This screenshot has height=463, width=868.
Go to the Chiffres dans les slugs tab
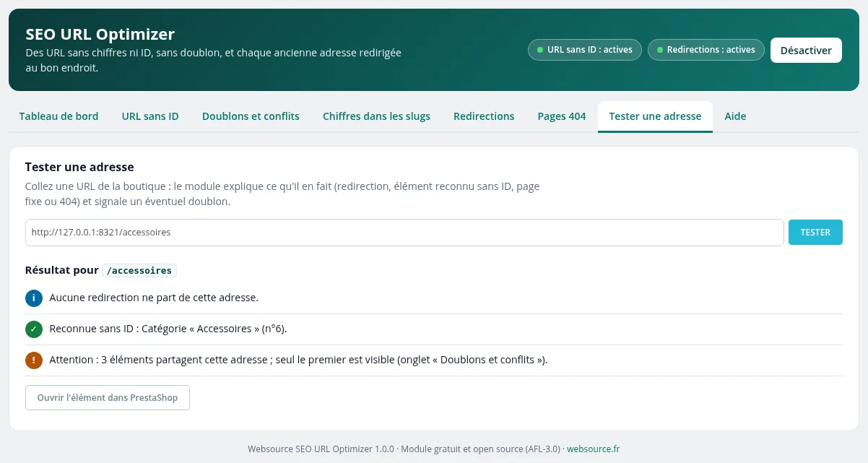[x=376, y=116]
